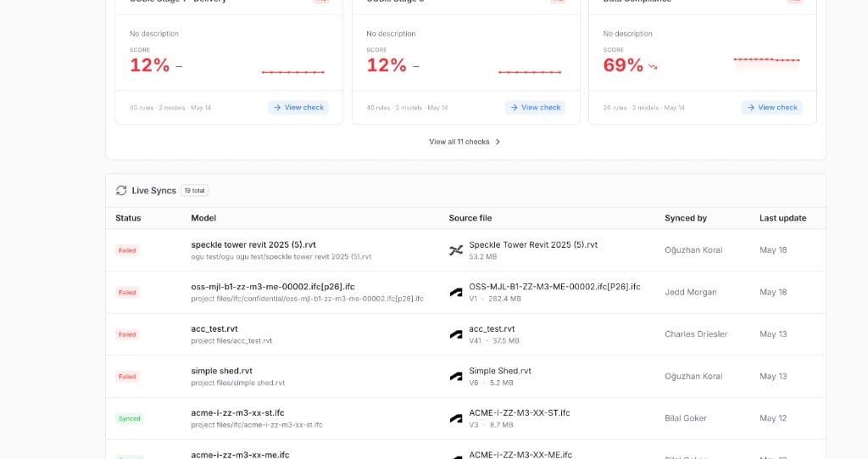Click Failed badge for speckle tower revit row
This screenshot has width=868, height=459.
127,250
